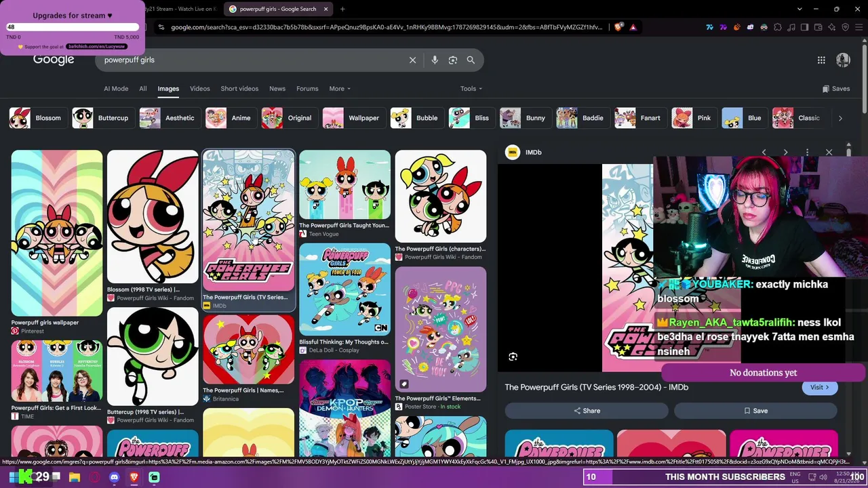The image size is (868, 488).
Task: Go to the News tab
Action: (x=277, y=89)
